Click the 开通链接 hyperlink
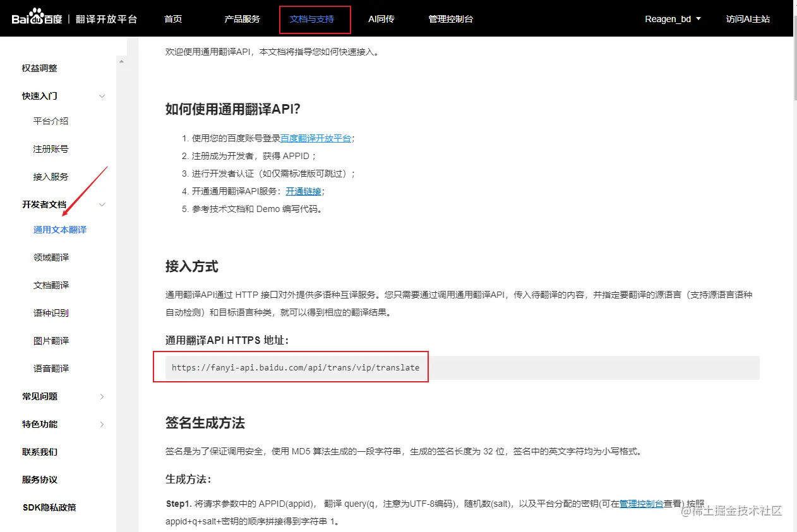 coord(304,191)
